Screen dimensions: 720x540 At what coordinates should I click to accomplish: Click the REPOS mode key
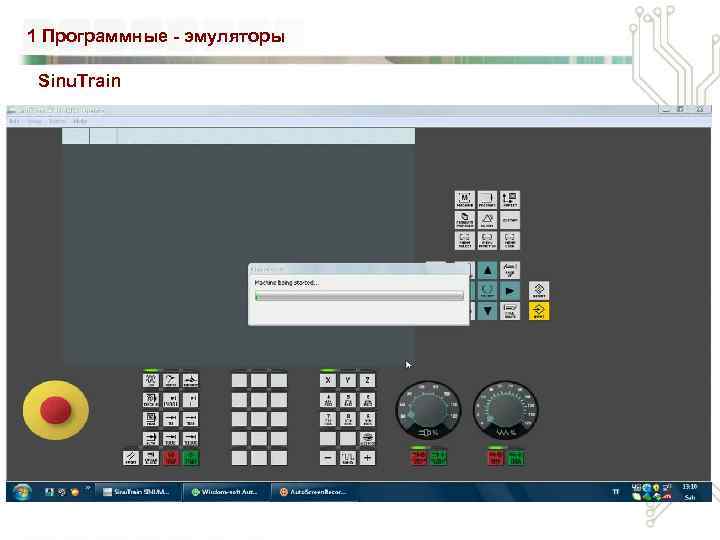coord(171,380)
